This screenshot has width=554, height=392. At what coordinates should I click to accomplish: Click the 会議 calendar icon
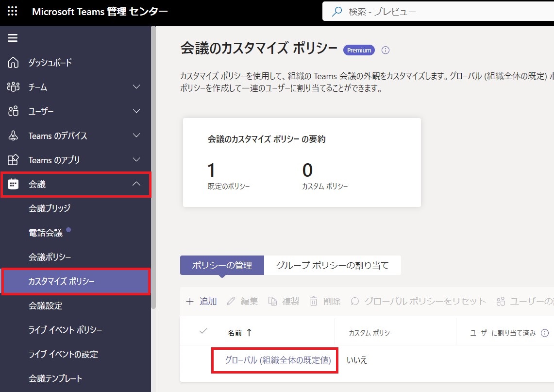click(x=13, y=184)
